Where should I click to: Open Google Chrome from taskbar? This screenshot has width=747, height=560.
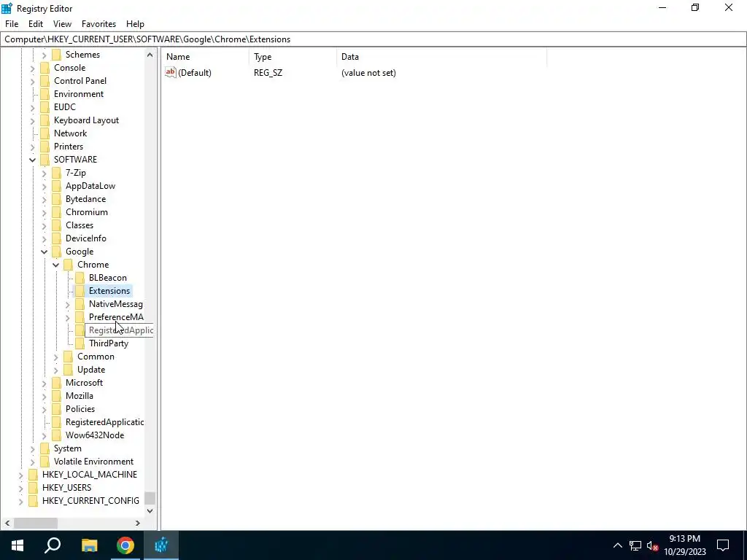(x=125, y=545)
